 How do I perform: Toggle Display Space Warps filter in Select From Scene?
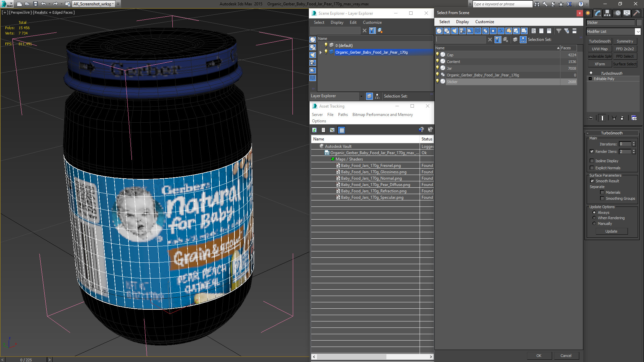click(x=477, y=31)
